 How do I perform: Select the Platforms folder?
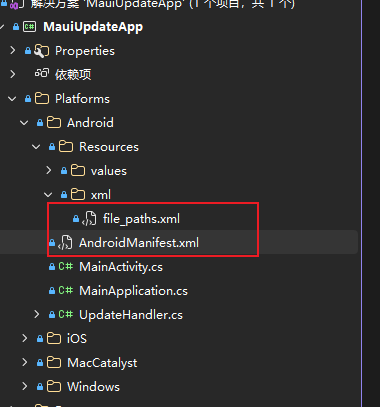click(82, 99)
